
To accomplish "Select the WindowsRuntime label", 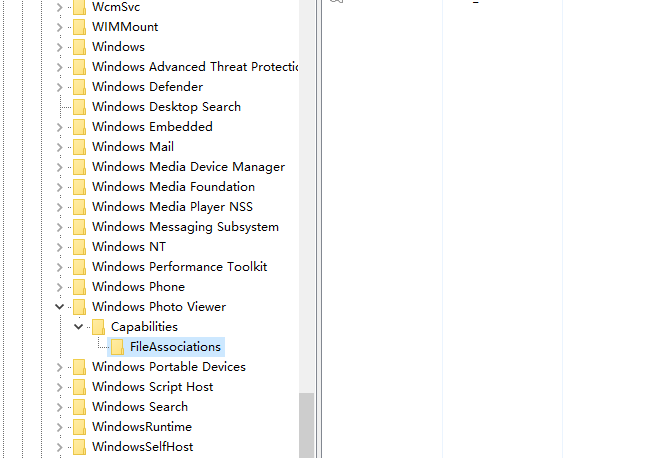I will (142, 427).
